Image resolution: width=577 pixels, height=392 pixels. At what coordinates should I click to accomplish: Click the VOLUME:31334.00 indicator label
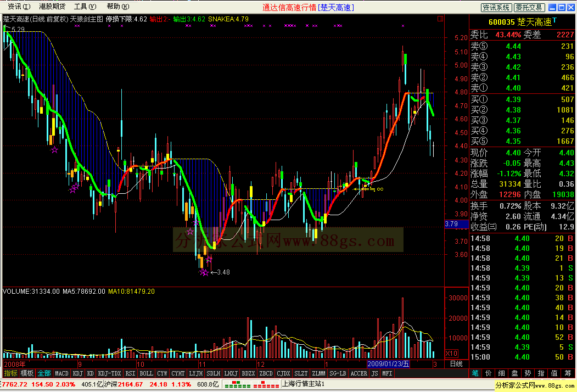31,291
